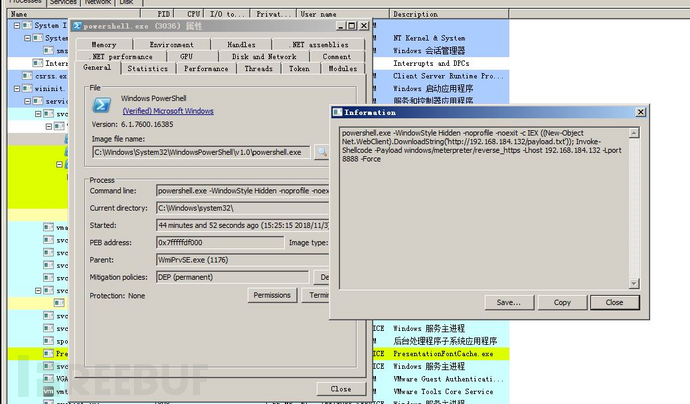Select the Interrupts and DPCs description
Screen dimensions: 690x404
pyautogui.click(x=431, y=63)
